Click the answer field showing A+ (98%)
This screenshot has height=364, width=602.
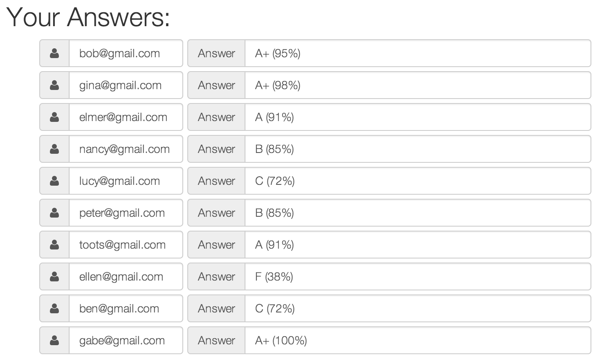pos(418,85)
